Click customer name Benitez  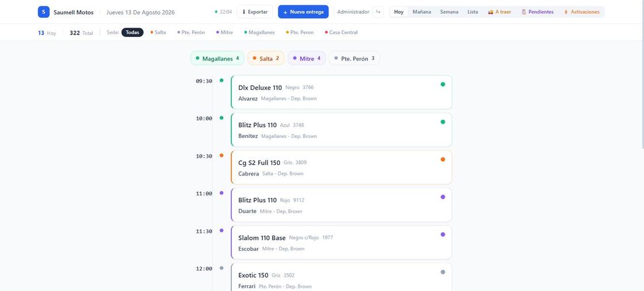(x=248, y=136)
